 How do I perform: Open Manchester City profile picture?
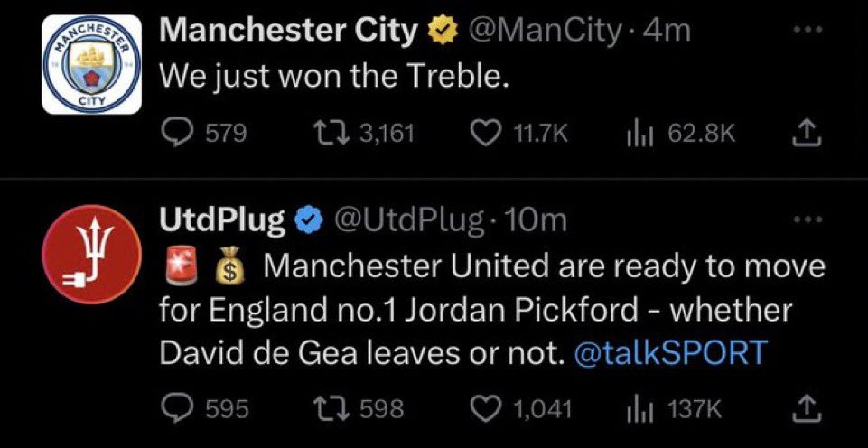point(92,64)
